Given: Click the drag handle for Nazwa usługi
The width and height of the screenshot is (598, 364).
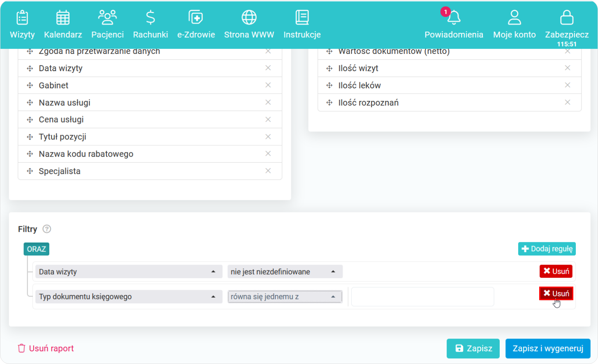Looking at the screenshot, I should (30, 103).
